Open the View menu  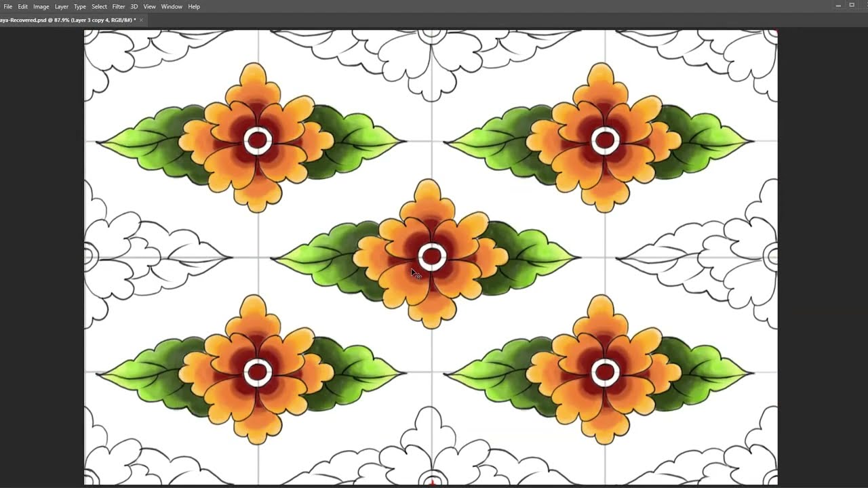(149, 6)
